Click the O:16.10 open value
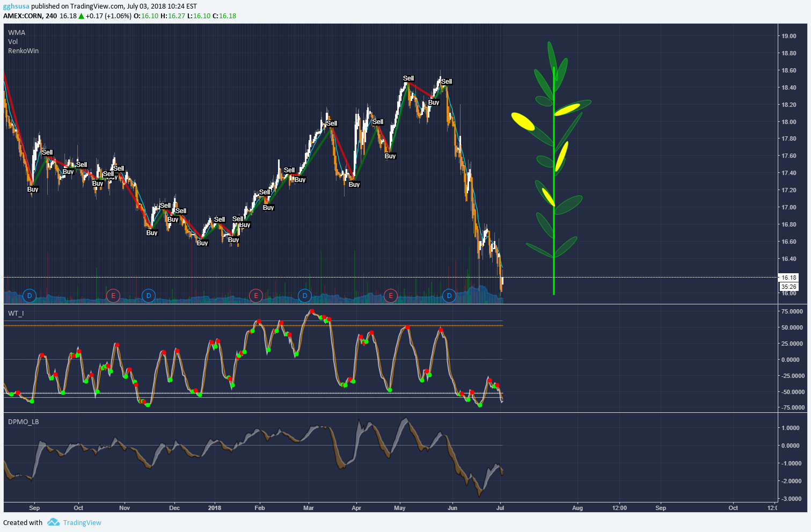The width and height of the screenshot is (811, 532). (146, 16)
